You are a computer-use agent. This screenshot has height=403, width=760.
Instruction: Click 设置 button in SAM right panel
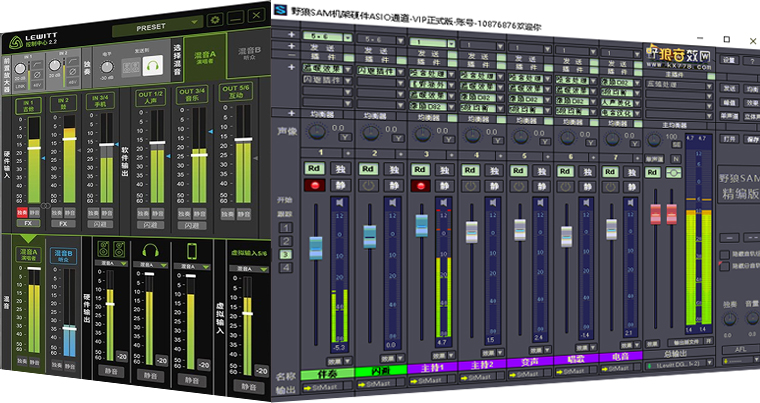pyautogui.click(x=729, y=60)
